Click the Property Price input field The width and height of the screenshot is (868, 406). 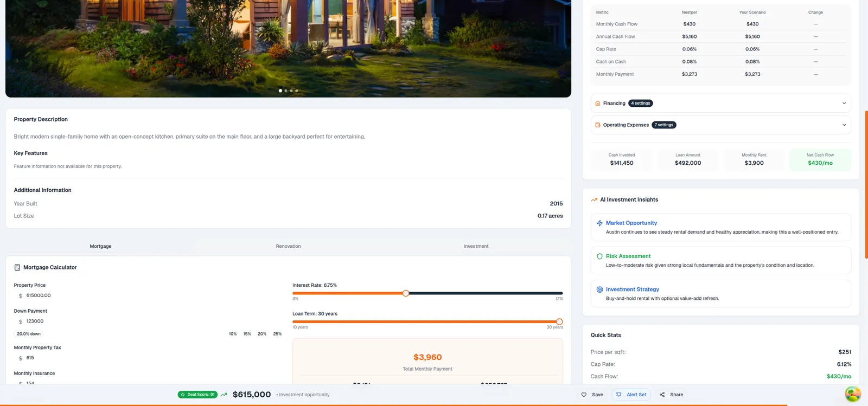pyautogui.click(x=148, y=296)
